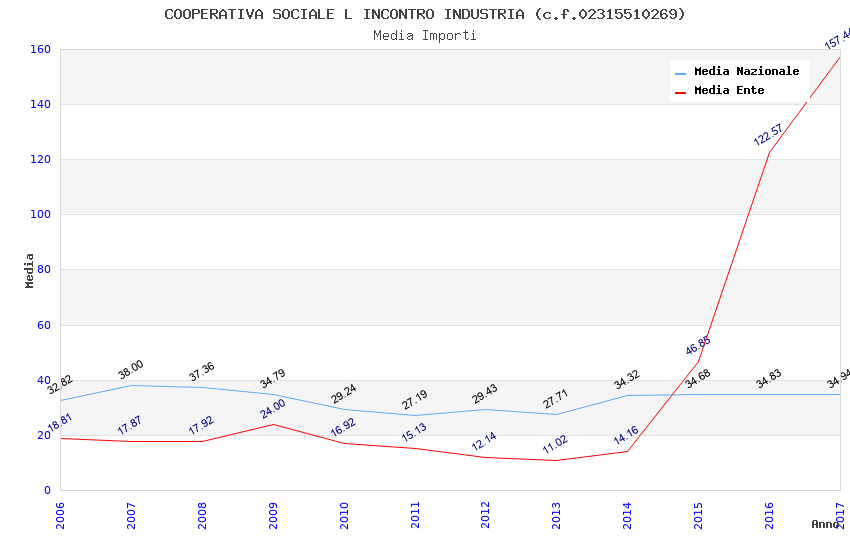Select the 27.71 national value label

pyautogui.click(x=556, y=398)
